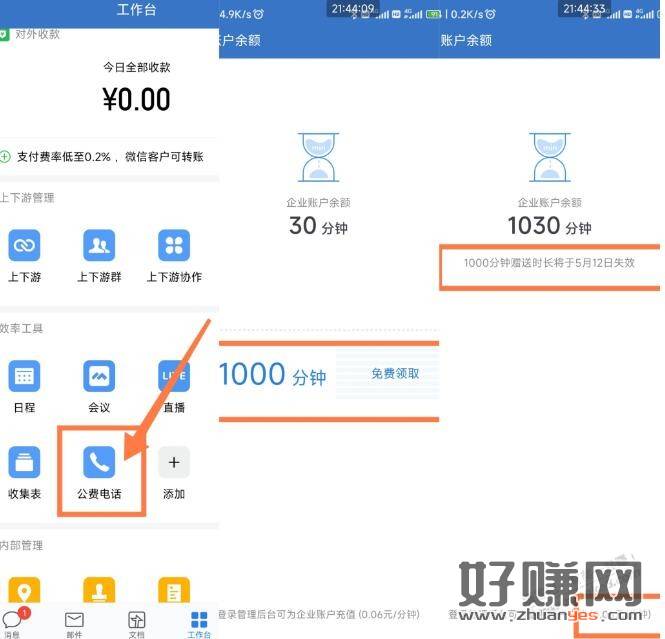Switch to the 消息 tab

[x=13, y=623]
